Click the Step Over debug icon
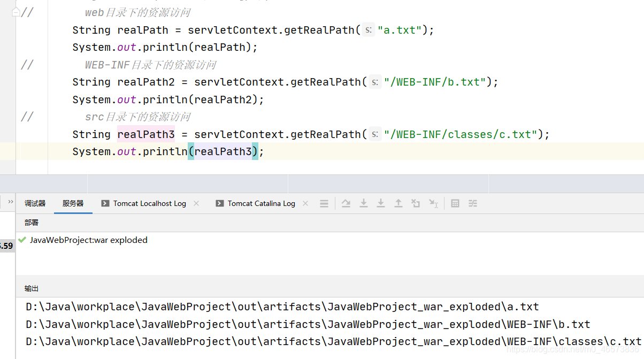Screen dimensions: 644x359 click(346, 203)
